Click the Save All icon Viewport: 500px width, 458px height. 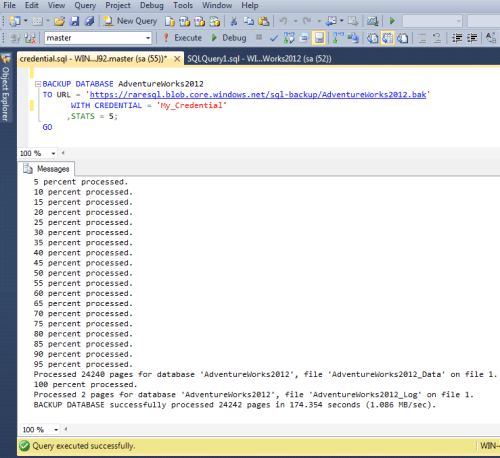[89, 21]
